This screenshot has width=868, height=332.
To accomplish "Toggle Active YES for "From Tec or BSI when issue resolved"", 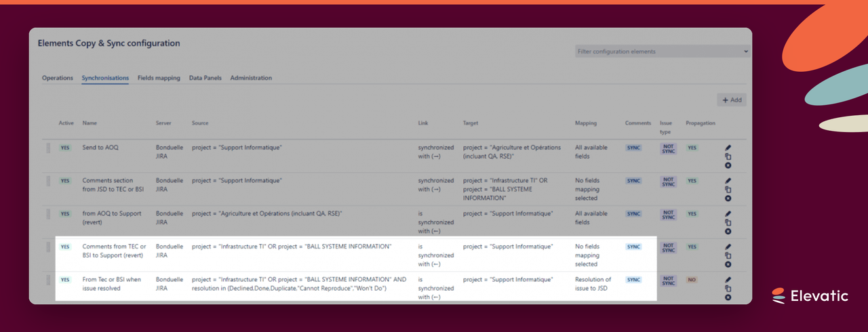I will pyautogui.click(x=65, y=280).
